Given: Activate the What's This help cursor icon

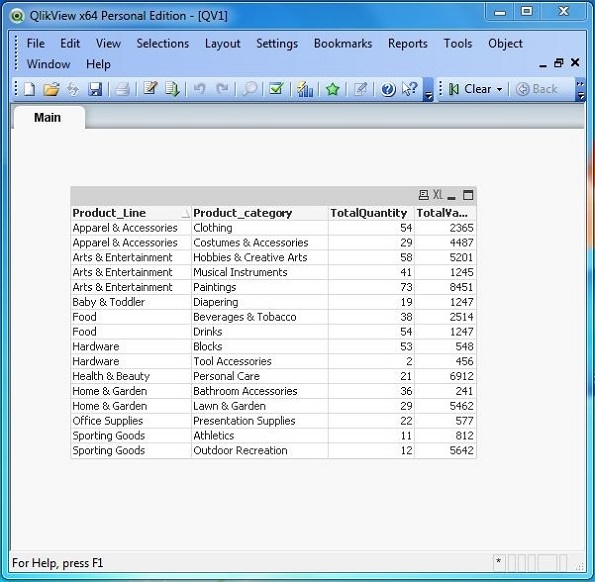Looking at the screenshot, I should click(410, 89).
